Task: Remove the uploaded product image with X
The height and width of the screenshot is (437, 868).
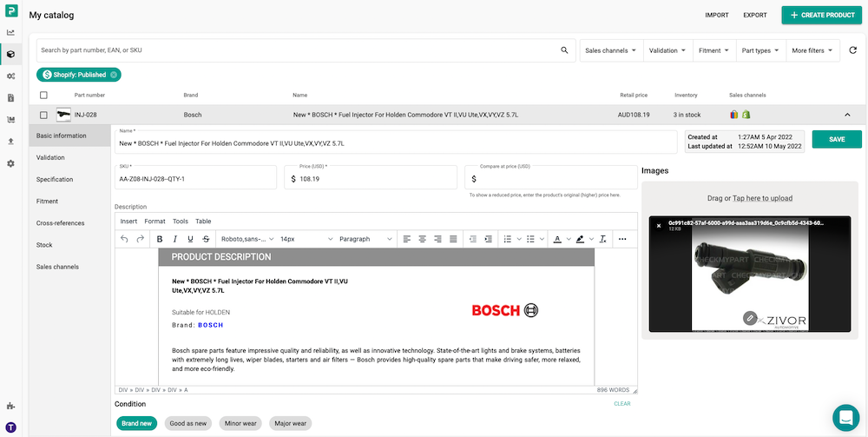Action: tap(658, 225)
